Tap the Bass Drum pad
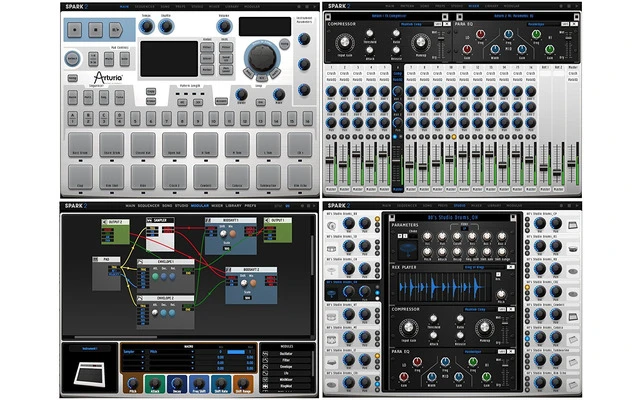Image resolution: width=640 pixels, height=400 pixels. click(x=80, y=144)
